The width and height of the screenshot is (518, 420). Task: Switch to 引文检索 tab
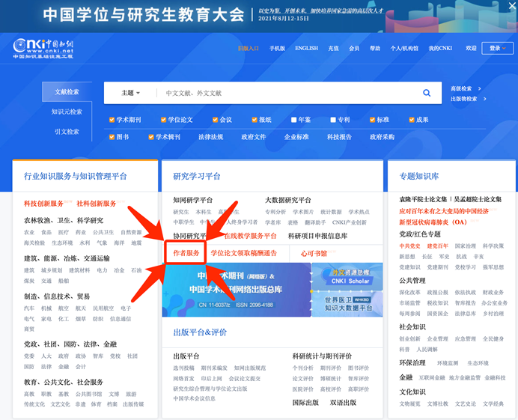(x=67, y=132)
